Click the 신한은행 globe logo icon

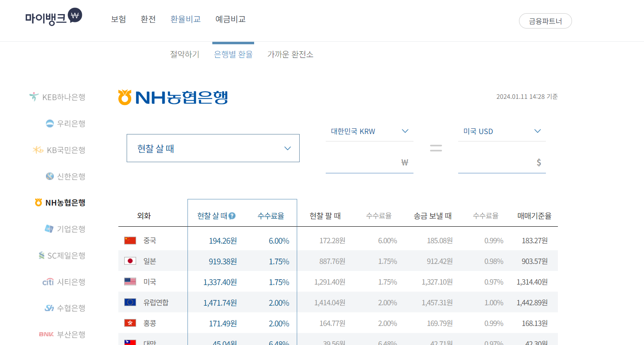tap(50, 176)
